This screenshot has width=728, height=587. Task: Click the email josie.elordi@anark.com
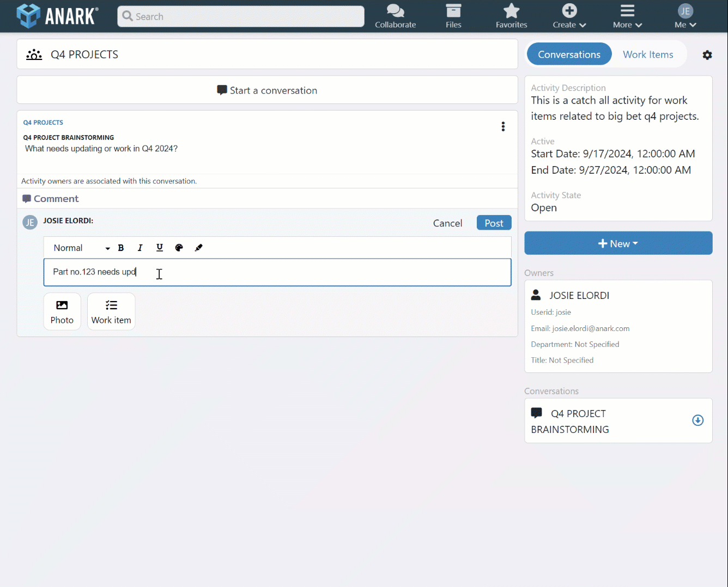pyautogui.click(x=591, y=328)
